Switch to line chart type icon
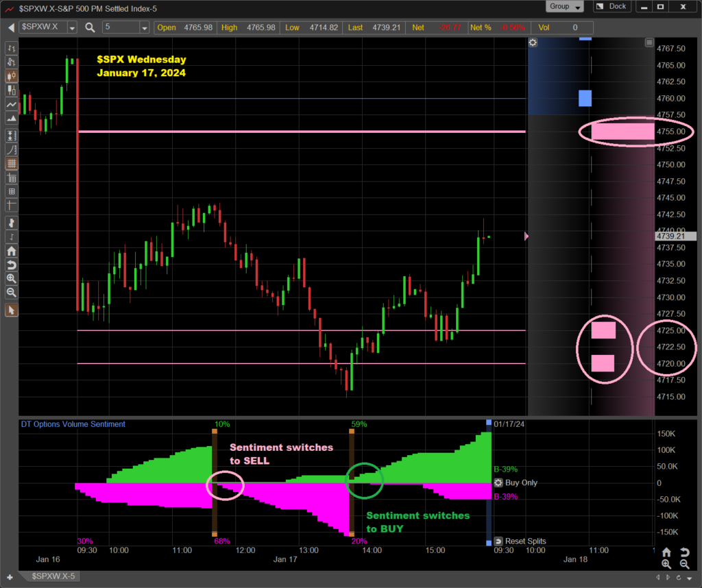This screenshot has height=588, width=702. (11, 105)
